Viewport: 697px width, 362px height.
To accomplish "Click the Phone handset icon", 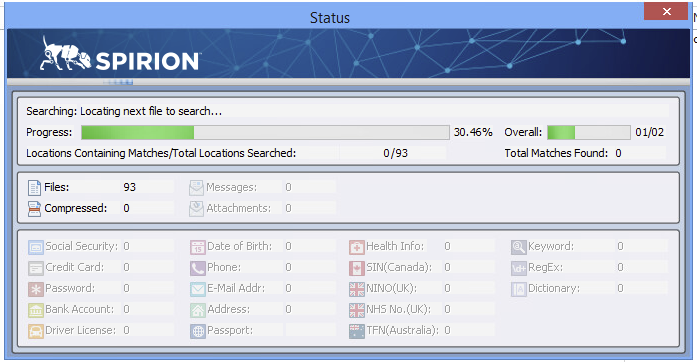I will (198, 268).
